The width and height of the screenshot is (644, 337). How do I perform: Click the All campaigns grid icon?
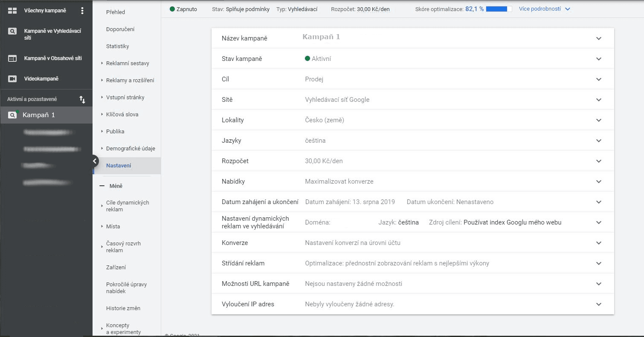coord(12,11)
